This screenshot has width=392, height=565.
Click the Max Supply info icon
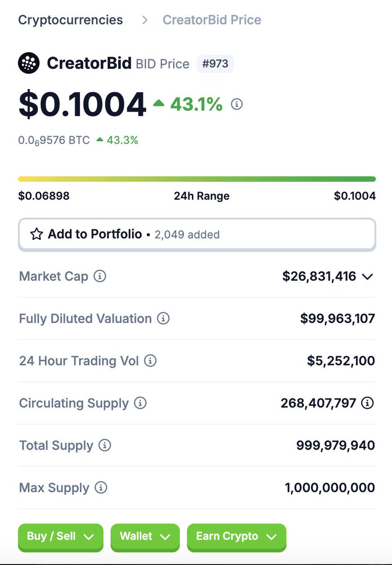click(101, 487)
